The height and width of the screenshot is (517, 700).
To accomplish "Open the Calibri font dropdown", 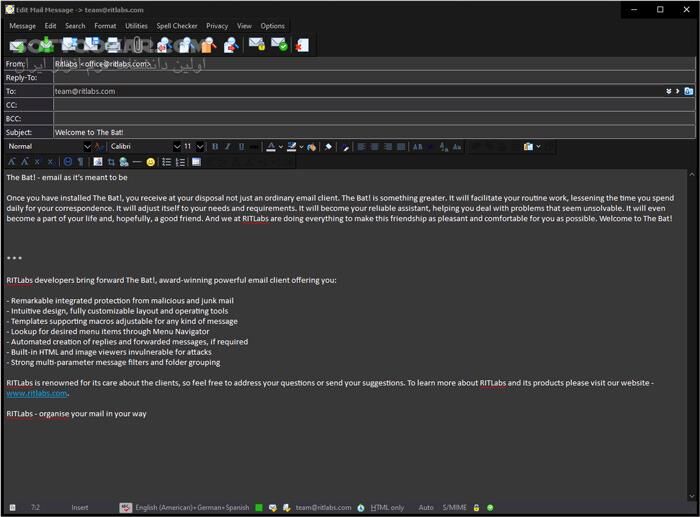I will click(x=177, y=147).
